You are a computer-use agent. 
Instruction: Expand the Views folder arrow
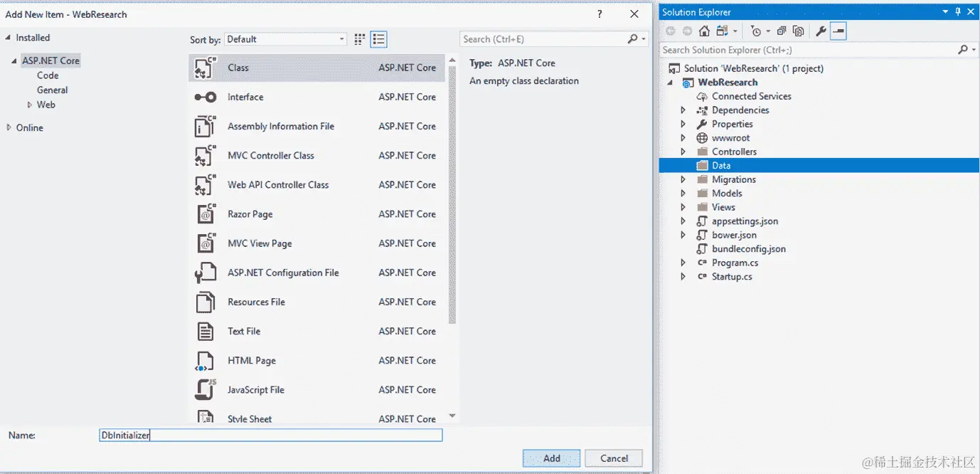[x=683, y=207]
